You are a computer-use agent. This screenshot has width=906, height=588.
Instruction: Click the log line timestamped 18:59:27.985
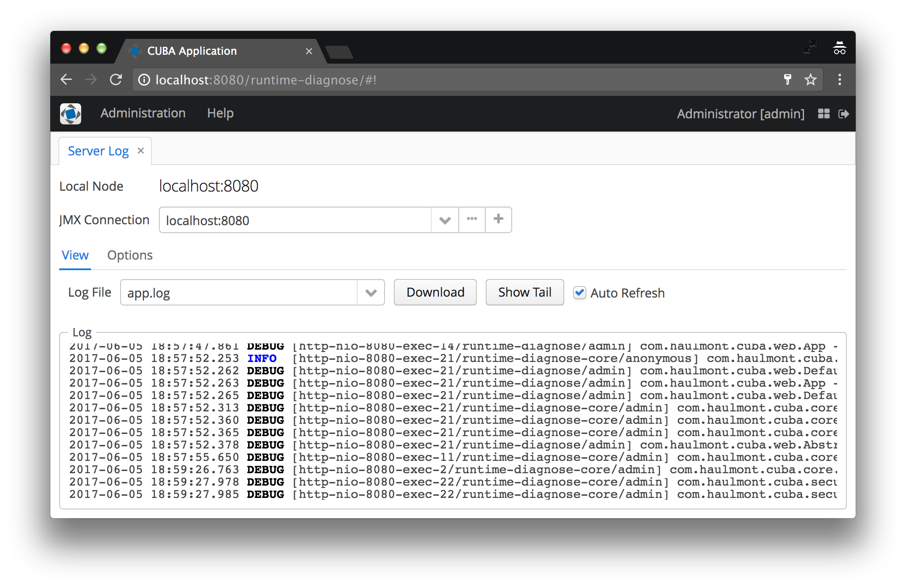(x=453, y=494)
